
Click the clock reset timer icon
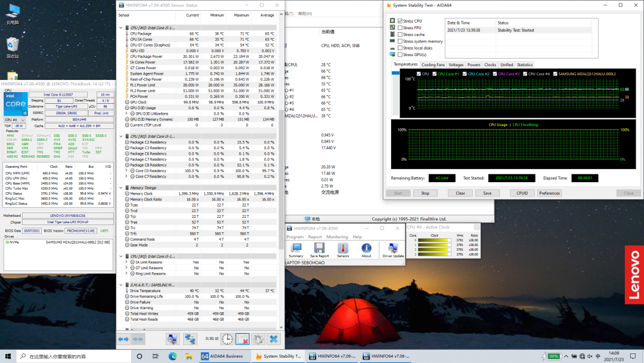pos(227,339)
